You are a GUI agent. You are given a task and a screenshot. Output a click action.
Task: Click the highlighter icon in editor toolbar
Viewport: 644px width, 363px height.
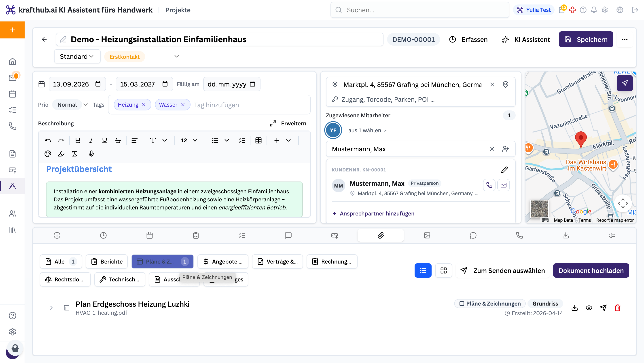coord(61,154)
